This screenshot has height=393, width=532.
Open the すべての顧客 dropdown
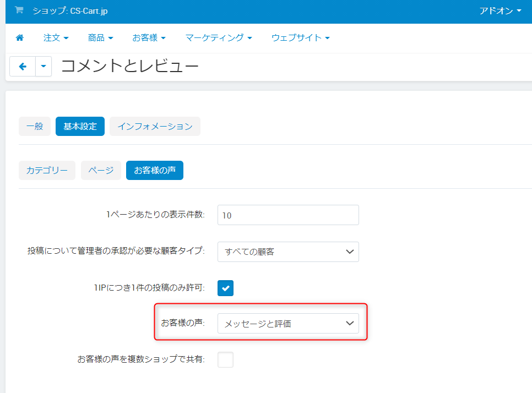point(288,252)
